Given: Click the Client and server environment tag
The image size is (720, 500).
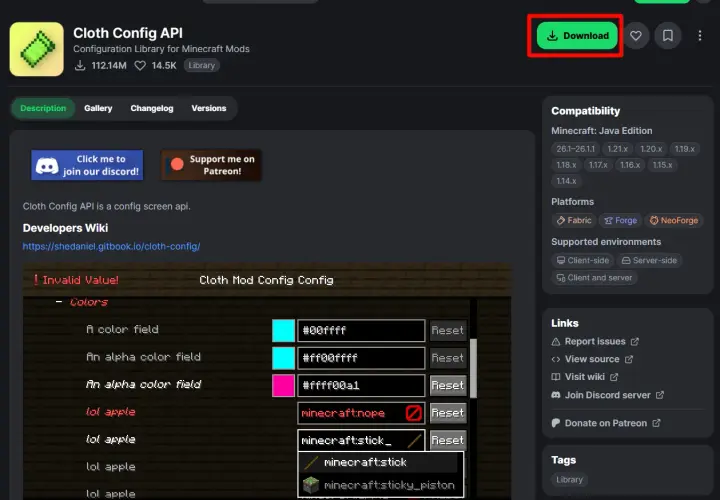Looking at the screenshot, I should click(x=594, y=278).
